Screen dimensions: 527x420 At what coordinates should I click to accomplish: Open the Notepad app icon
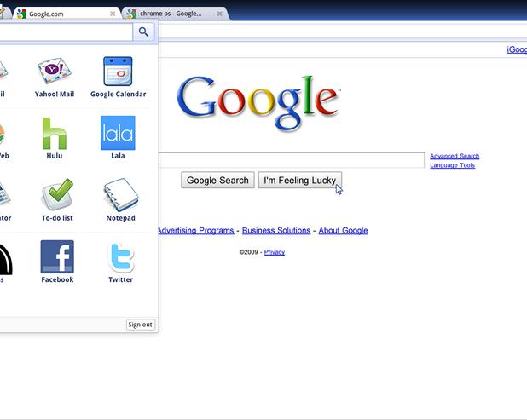point(121,195)
